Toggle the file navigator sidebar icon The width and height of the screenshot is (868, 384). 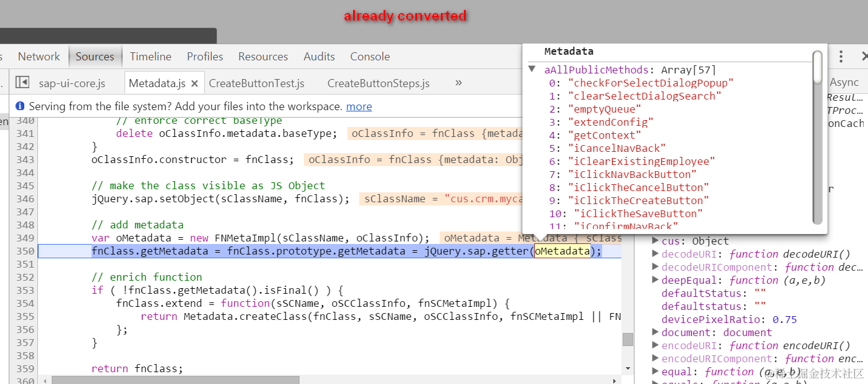click(22, 82)
